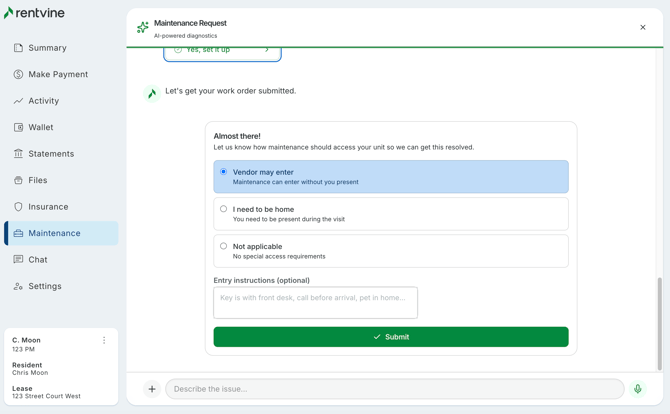The width and height of the screenshot is (670, 414).
Task: Expand the Yes, set it up chevron
Action: tap(267, 50)
